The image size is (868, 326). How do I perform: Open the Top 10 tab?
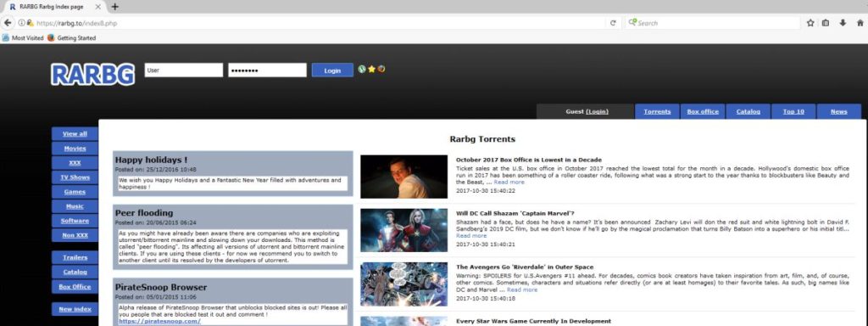tap(793, 111)
